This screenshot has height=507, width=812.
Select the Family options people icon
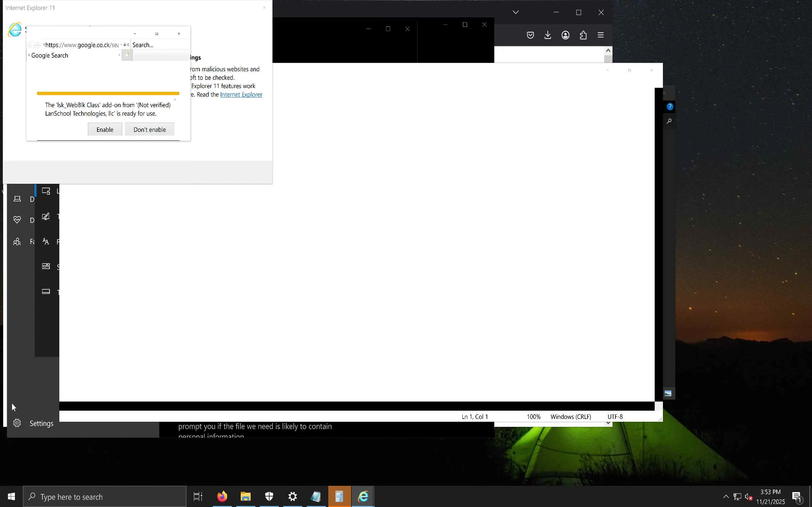[x=17, y=241]
